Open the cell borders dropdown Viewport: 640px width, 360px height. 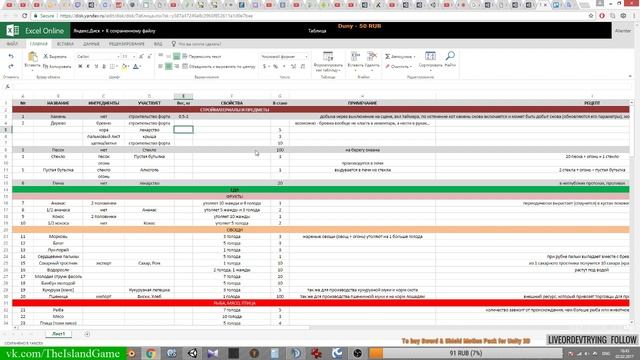point(114,66)
